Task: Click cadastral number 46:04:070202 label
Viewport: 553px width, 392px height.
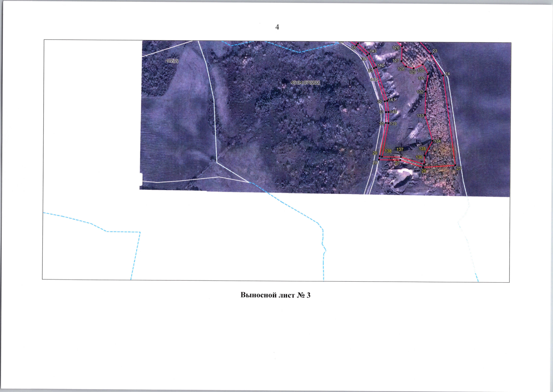Action: (305, 83)
